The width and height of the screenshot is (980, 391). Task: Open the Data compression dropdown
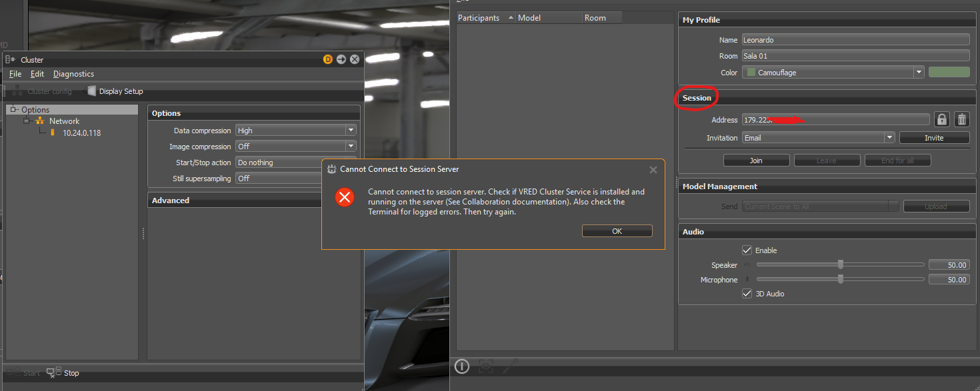point(296,131)
